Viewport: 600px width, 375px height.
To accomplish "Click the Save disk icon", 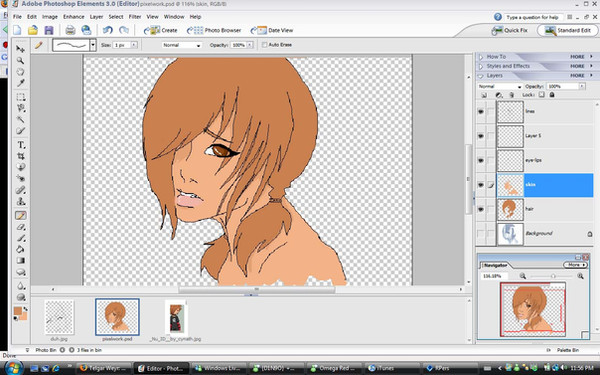I will click(49, 30).
